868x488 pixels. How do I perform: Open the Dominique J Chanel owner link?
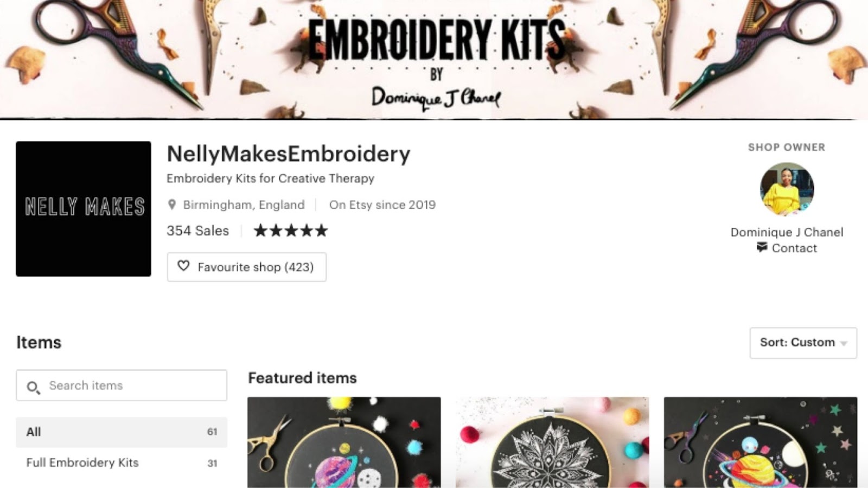tap(787, 232)
